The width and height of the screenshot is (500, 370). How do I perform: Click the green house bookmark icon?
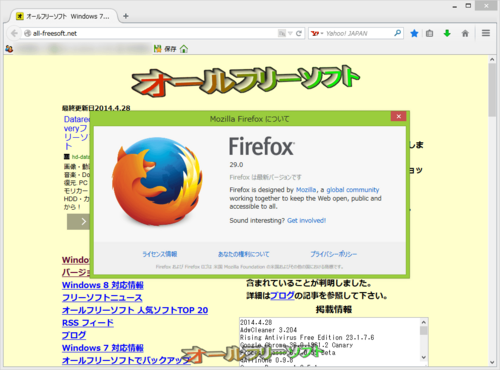coord(184,49)
